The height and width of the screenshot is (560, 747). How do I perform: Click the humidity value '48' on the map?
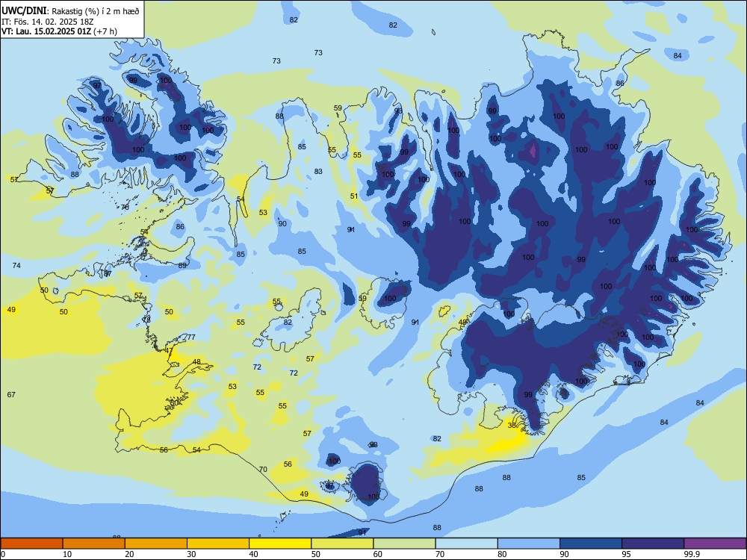196,362
